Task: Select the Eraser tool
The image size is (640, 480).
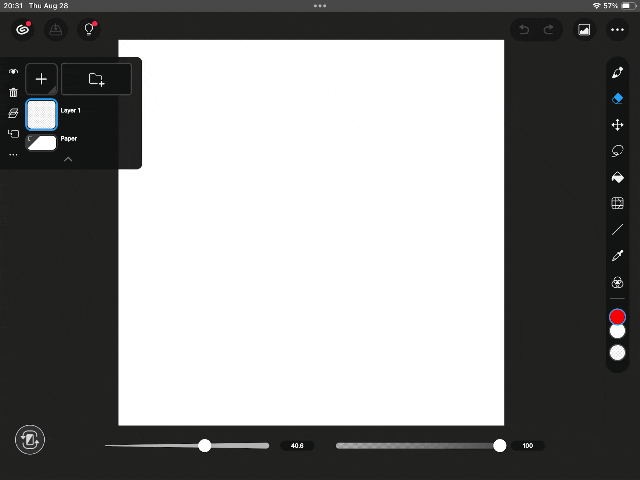Action: [617, 98]
